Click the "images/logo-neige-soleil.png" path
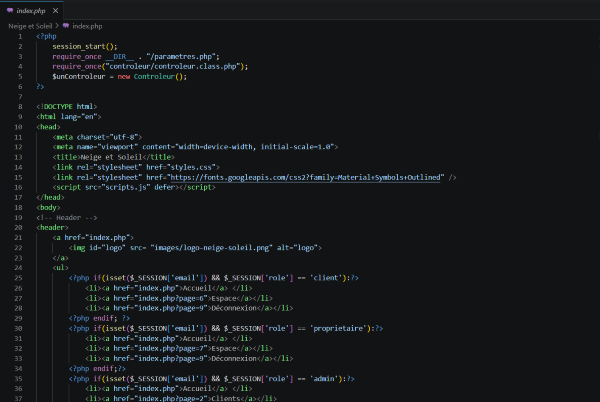This screenshot has height=402, width=600. tap(211, 248)
